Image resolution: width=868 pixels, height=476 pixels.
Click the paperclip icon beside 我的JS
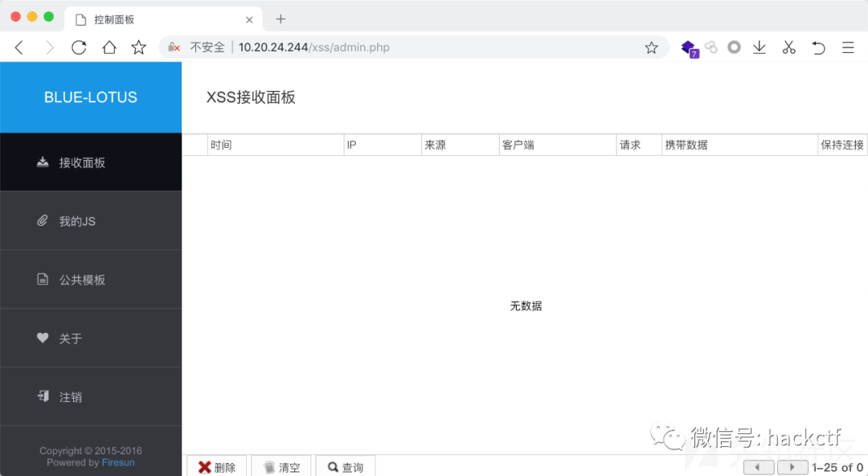[x=43, y=220]
